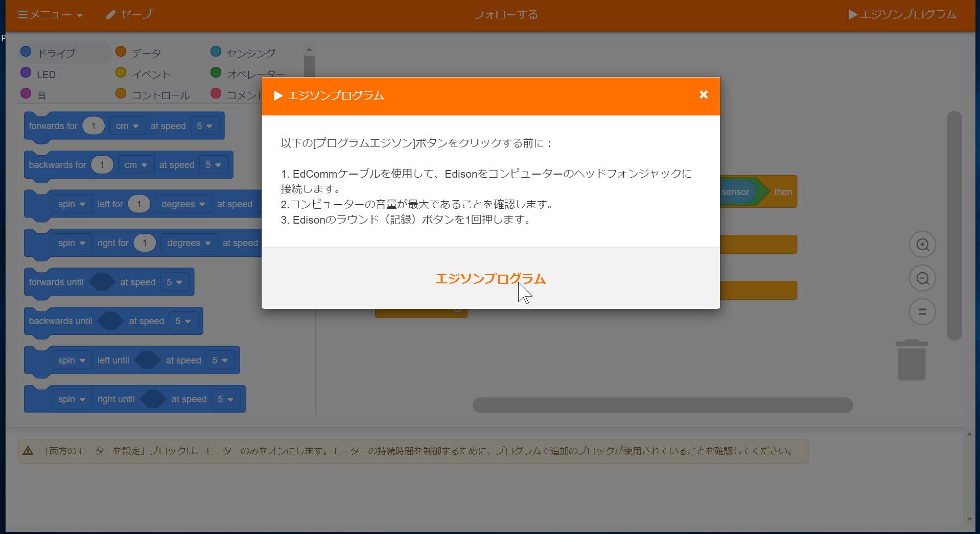Image resolution: width=980 pixels, height=534 pixels.
Task: Click the trash can icon
Action: tap(912, 360)
